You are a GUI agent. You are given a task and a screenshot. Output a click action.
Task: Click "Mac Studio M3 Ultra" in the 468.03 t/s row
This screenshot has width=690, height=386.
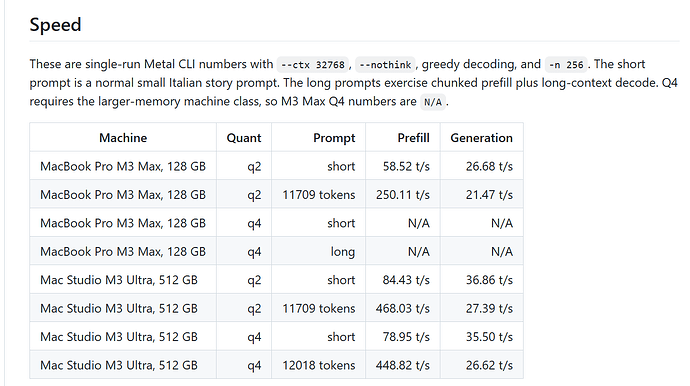pyautogui.click(x=96, y=308)
